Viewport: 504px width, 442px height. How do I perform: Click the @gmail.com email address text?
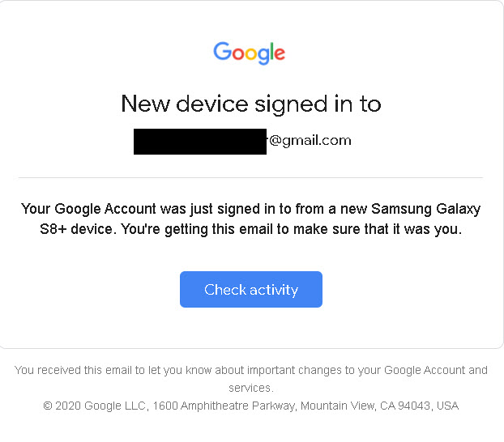click(310, 141)
